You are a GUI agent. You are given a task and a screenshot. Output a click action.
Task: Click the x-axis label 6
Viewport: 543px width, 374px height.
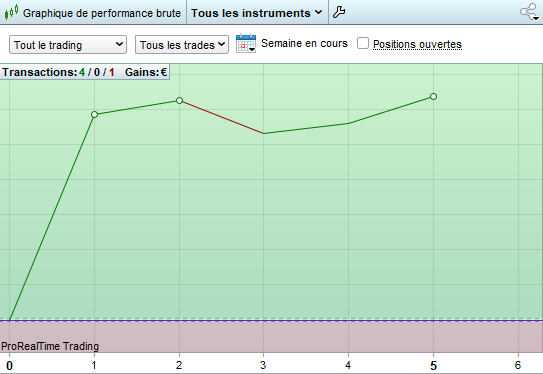click(518, 365)
